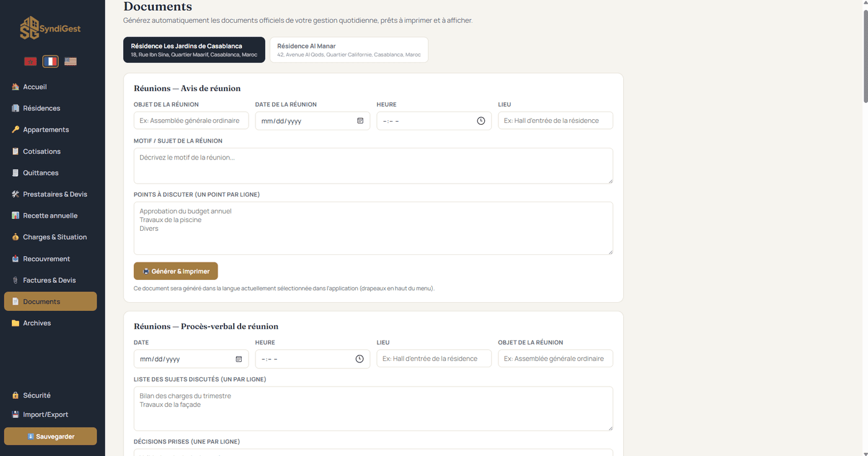Screen dimensions: 868x456
Task: Open the Archives section
Action: coord(50,323)
